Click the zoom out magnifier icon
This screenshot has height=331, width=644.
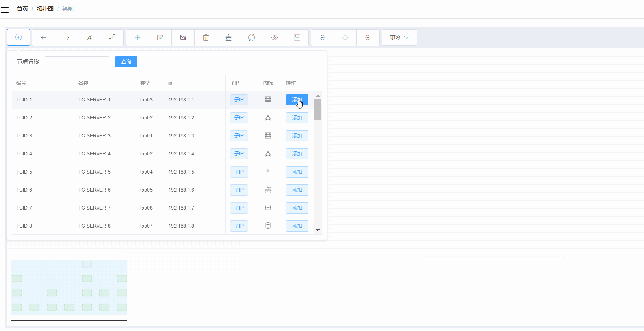[322, 38]
